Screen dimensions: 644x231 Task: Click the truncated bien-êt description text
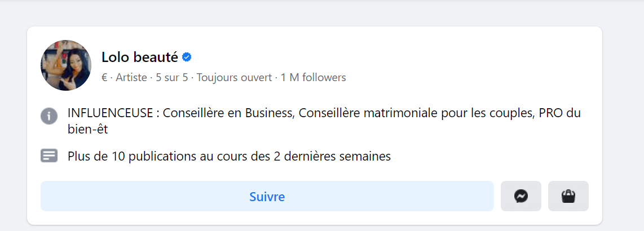click(87, 129)
